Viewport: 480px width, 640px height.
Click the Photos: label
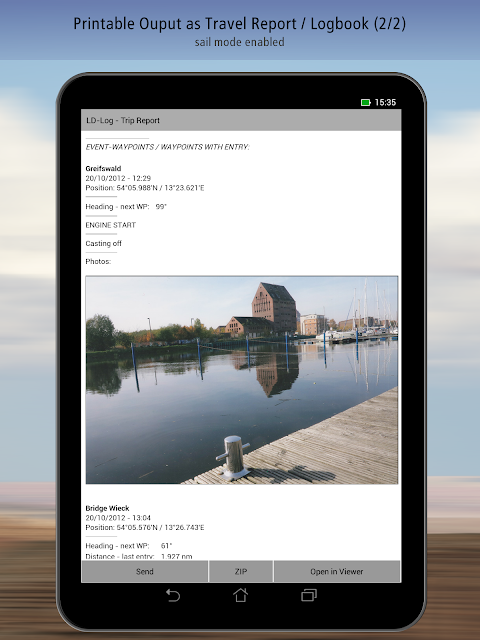(98, 261)
